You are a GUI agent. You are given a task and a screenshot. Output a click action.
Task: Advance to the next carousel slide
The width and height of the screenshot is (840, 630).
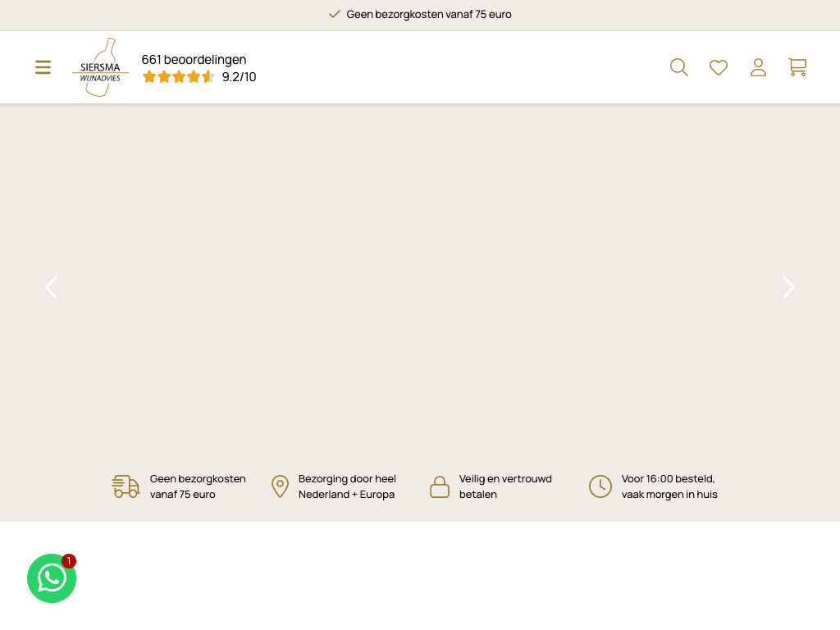pos(788,287)
